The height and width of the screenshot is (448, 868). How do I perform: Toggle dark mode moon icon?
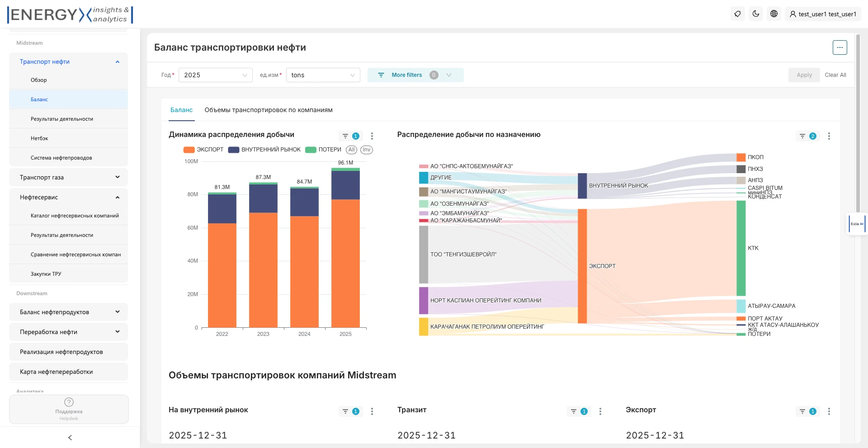[x=756, y=14]
